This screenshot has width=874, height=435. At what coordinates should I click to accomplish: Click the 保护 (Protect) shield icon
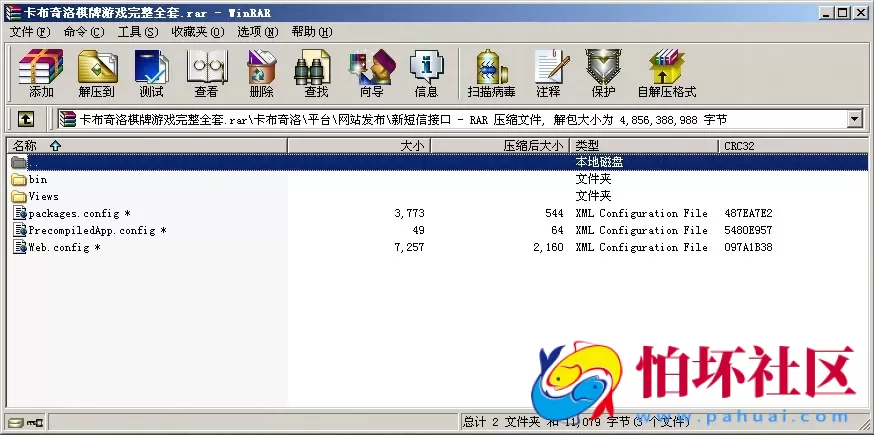click(603, 73)
